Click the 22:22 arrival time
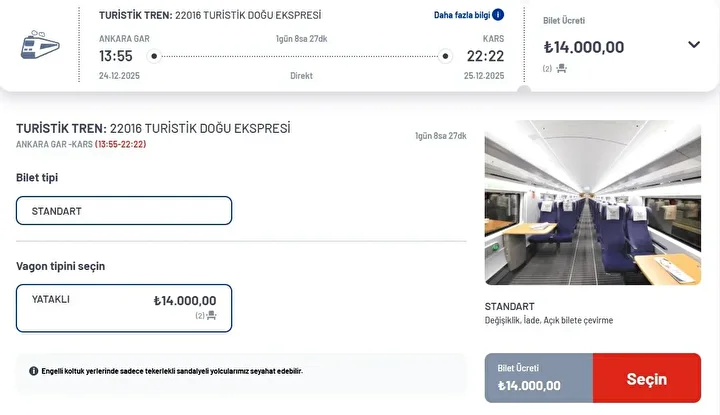 pos(485,56)
